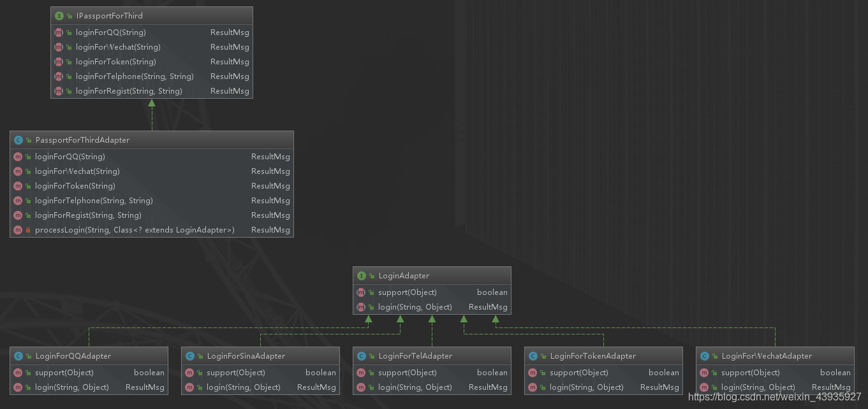Screen dimensions: 868x409
Task: Select loginForRegist method in PassportForThirdAdapter
Action: pos(88,215)
